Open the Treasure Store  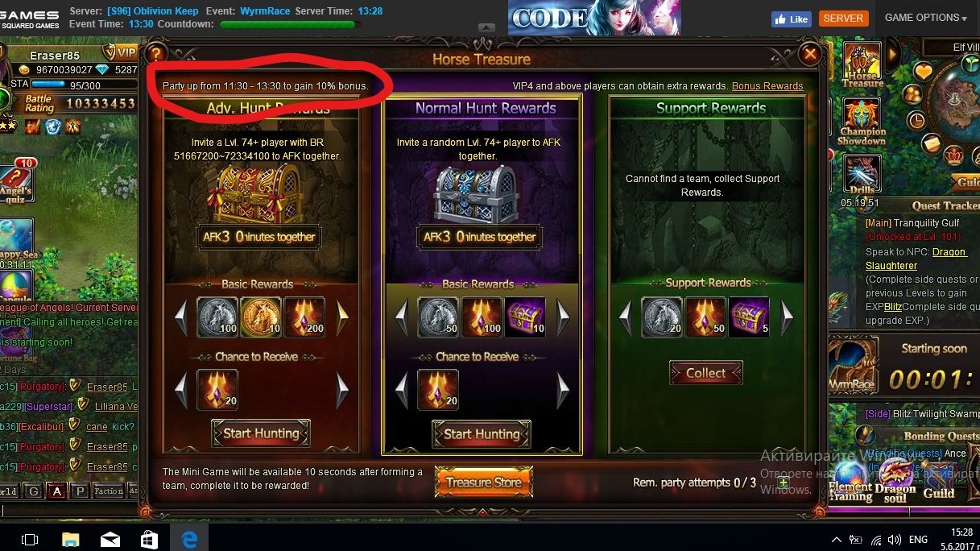(483, 483)
